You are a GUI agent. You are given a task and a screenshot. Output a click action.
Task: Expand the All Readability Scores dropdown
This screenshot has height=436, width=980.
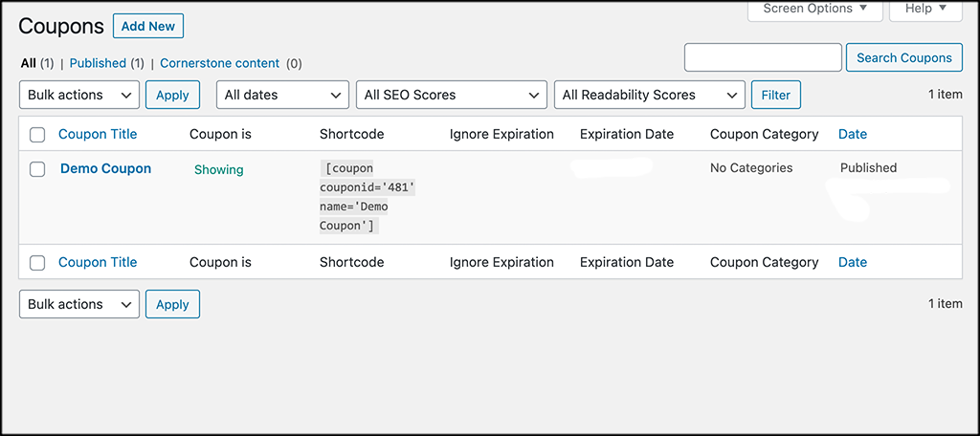649,95
